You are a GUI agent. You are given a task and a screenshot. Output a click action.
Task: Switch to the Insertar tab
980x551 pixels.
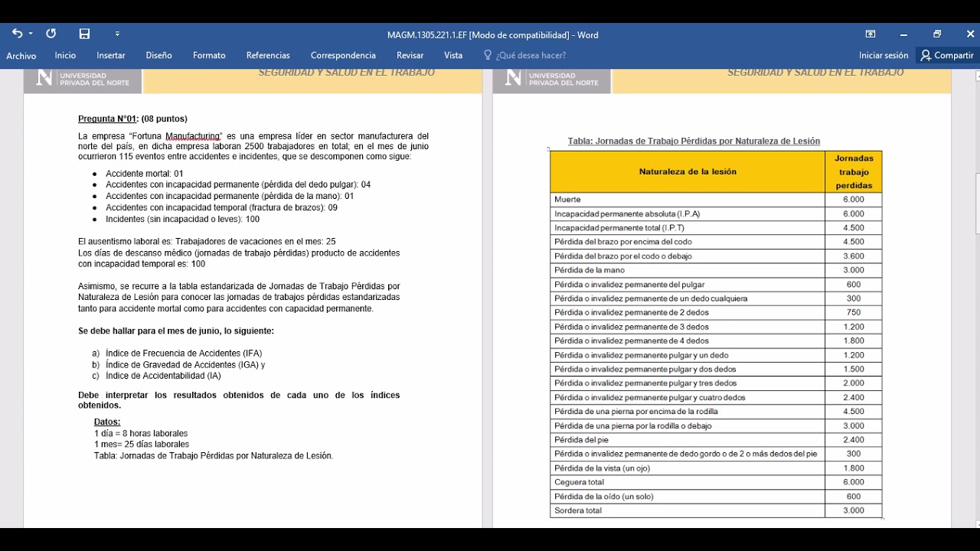pyautogui.click(x=111, y=55)
